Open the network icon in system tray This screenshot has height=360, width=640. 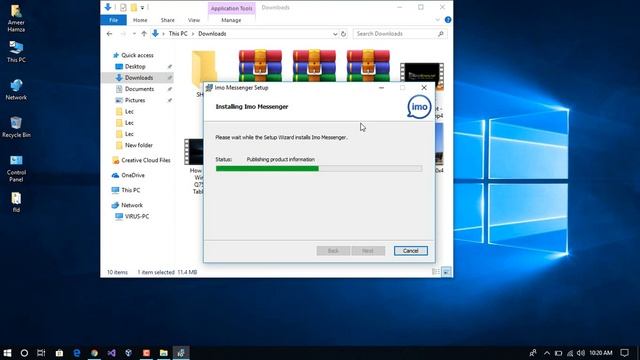570,353
